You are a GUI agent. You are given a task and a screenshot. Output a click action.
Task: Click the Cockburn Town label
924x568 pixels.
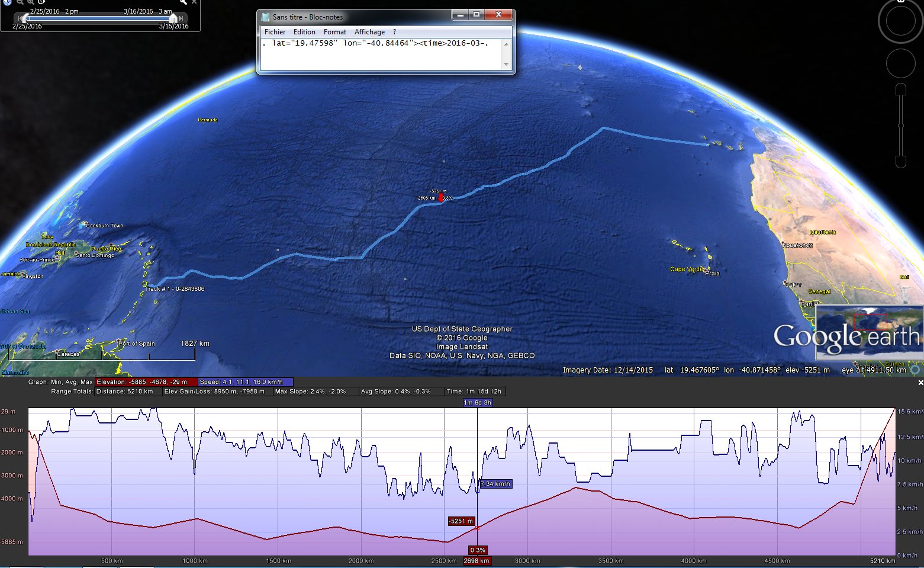click(x=105, y=226)
